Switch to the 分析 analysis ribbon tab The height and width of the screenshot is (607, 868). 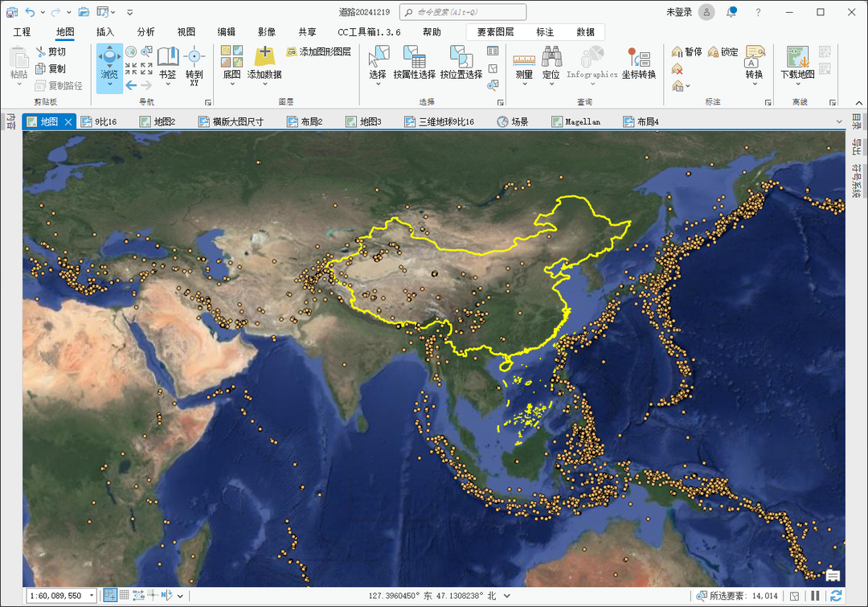point(145,32)
